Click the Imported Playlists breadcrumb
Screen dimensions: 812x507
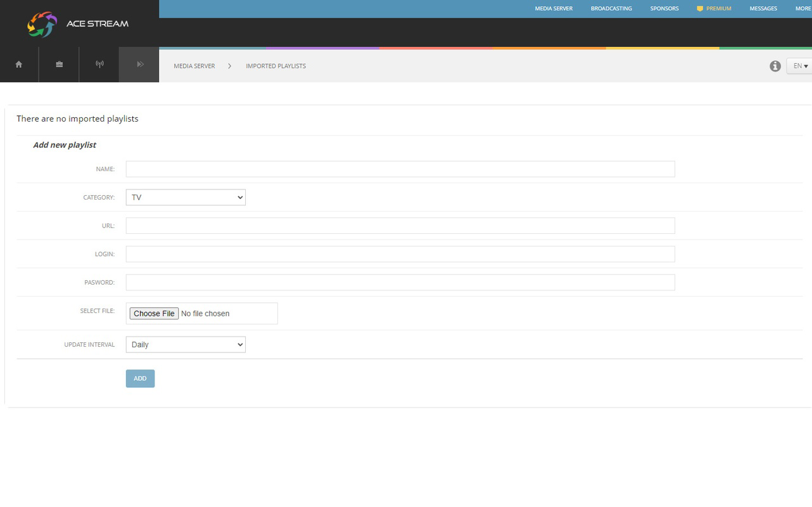point(276,66)
